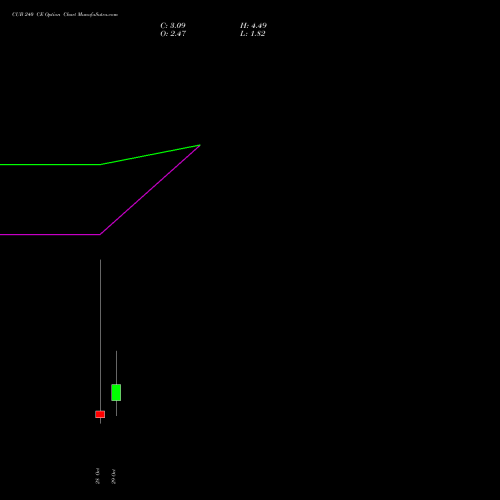
Task: Select the close price value C: 3.09
Action: (173, 26)
